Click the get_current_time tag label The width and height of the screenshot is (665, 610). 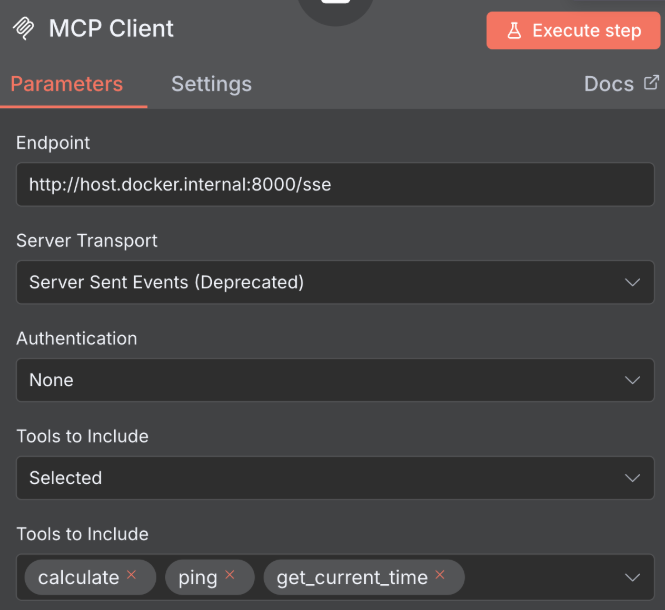click(352, 577)
